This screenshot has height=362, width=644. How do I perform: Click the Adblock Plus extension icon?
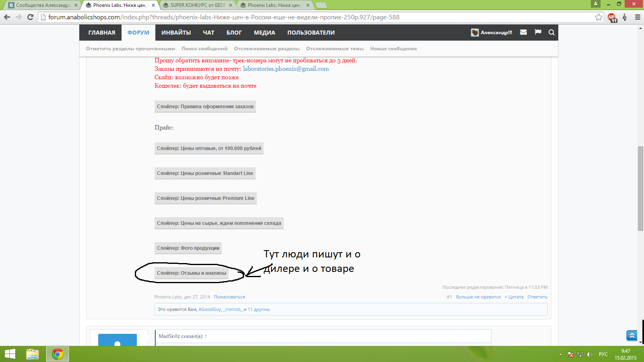point(612,17)
